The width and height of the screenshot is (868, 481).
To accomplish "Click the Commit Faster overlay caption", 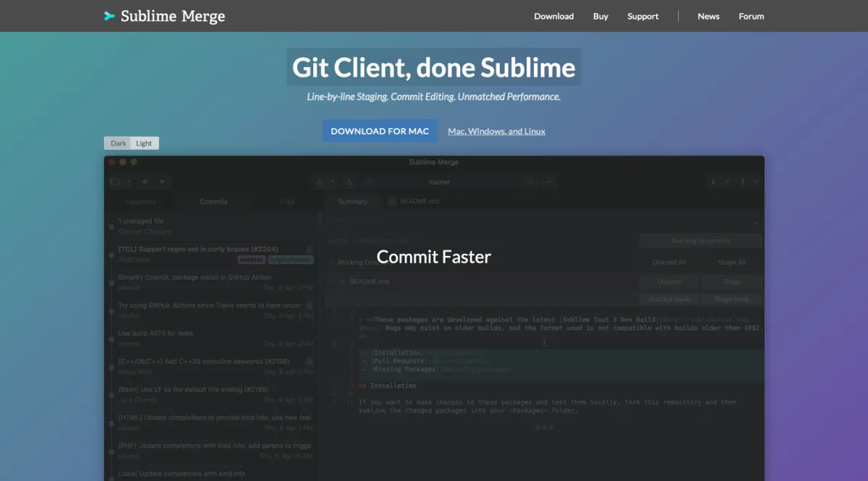I will point(434,257).
